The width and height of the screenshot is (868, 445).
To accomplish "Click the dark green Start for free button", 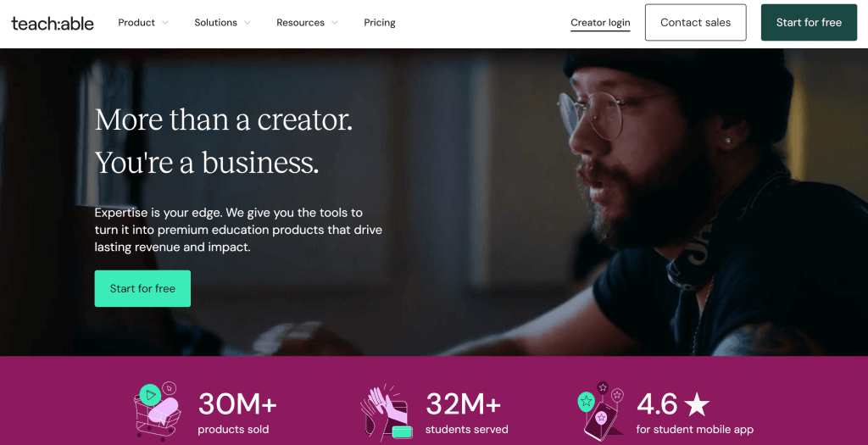I will [809, 23].
